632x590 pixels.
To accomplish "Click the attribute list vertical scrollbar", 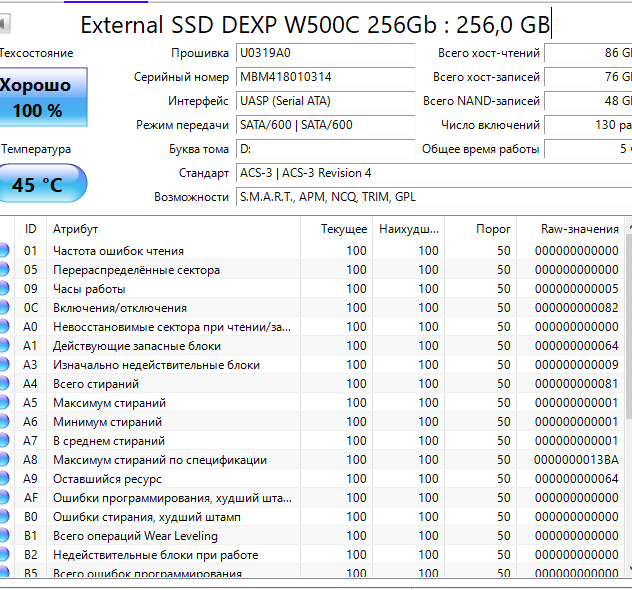I will click(x=628, y=400).
